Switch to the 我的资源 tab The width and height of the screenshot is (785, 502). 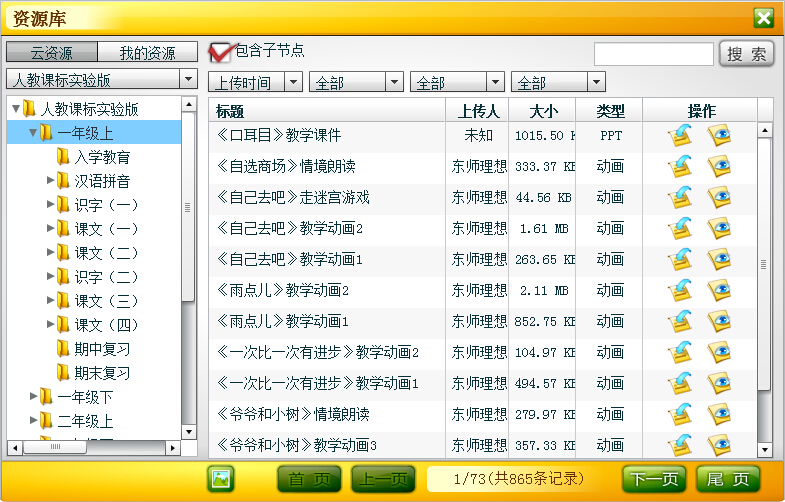[x=147, y=53]
